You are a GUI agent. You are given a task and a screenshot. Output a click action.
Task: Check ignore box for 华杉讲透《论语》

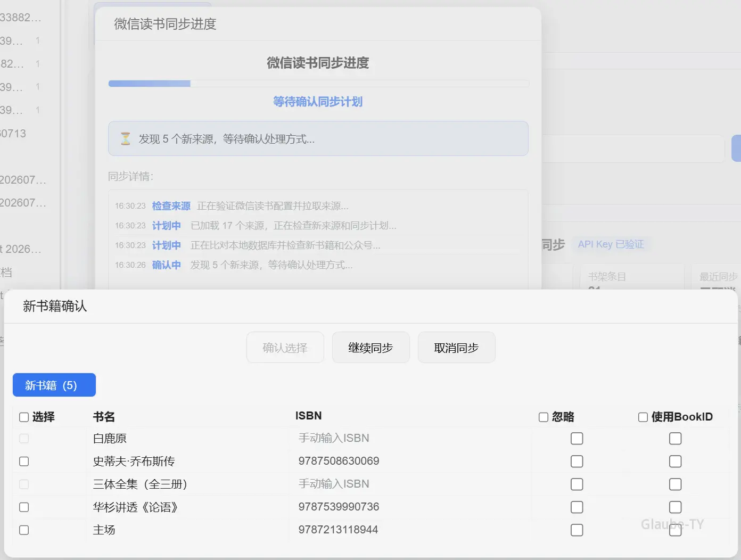[x=577, y=507]
